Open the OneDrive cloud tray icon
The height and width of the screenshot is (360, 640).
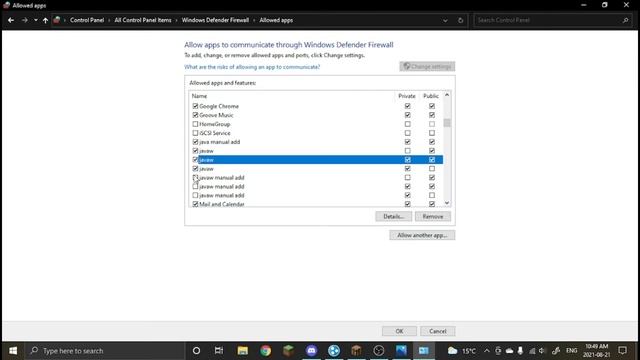pos(509,351)
